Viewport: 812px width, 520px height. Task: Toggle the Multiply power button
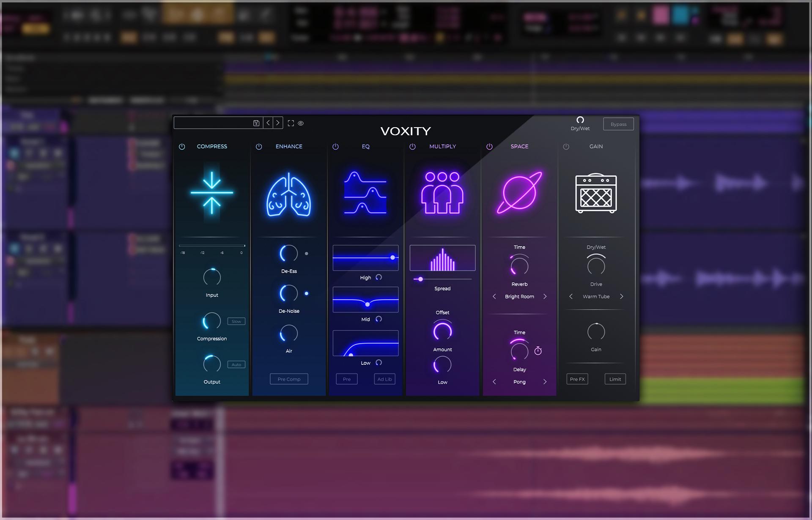coord(412,146)
